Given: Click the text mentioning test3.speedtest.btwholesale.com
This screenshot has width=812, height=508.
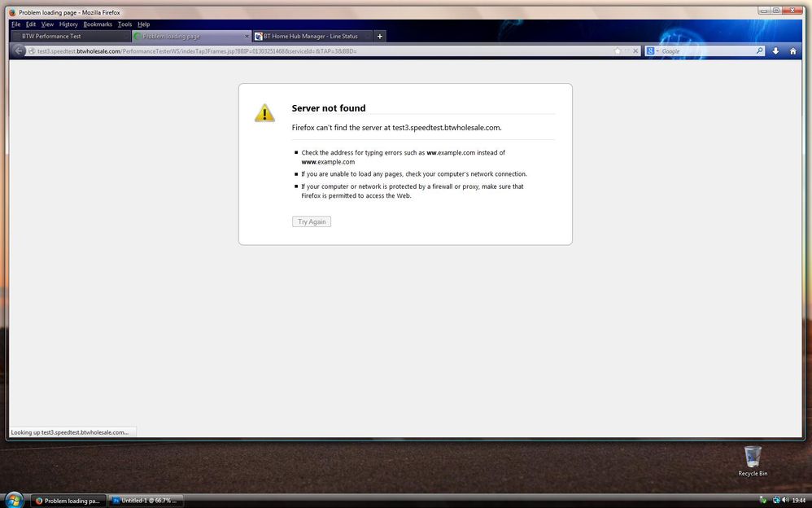Looking at the screenshot, I should (397, 128).
